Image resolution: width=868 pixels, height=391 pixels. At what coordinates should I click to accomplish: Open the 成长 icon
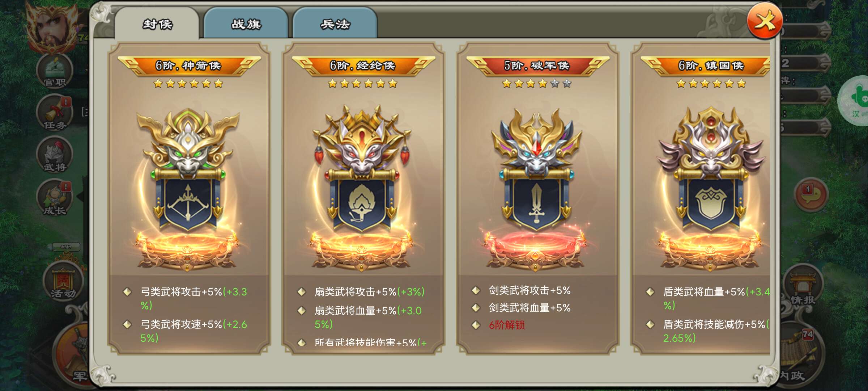point(55,197)
